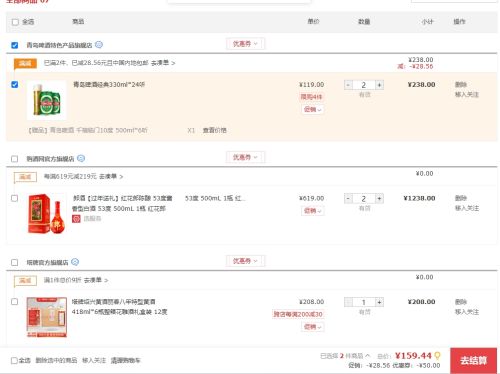
Task: Click the lightbulb icon beside total price
Action: (x=437, y=356)
